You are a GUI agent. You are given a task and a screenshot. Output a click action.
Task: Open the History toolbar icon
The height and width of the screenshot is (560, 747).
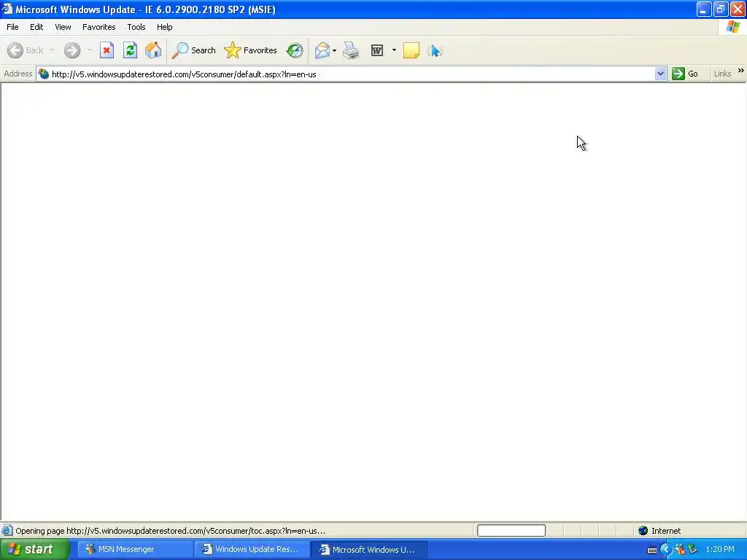click(x=295, y=50)
